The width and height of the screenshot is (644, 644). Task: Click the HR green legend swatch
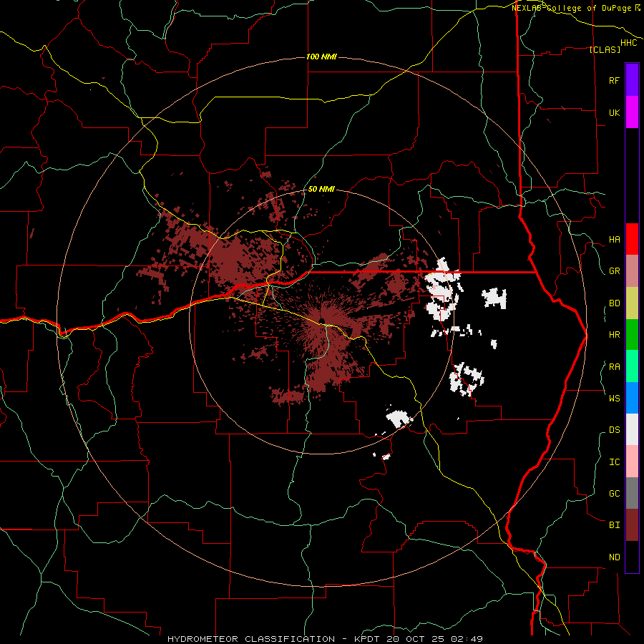pyautogui.click(x=632, y=335)
